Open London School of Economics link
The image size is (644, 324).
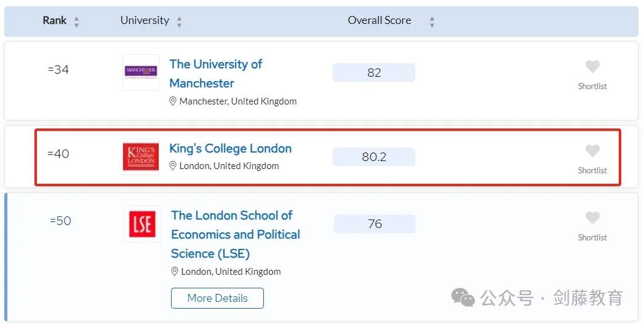point(235,234)
